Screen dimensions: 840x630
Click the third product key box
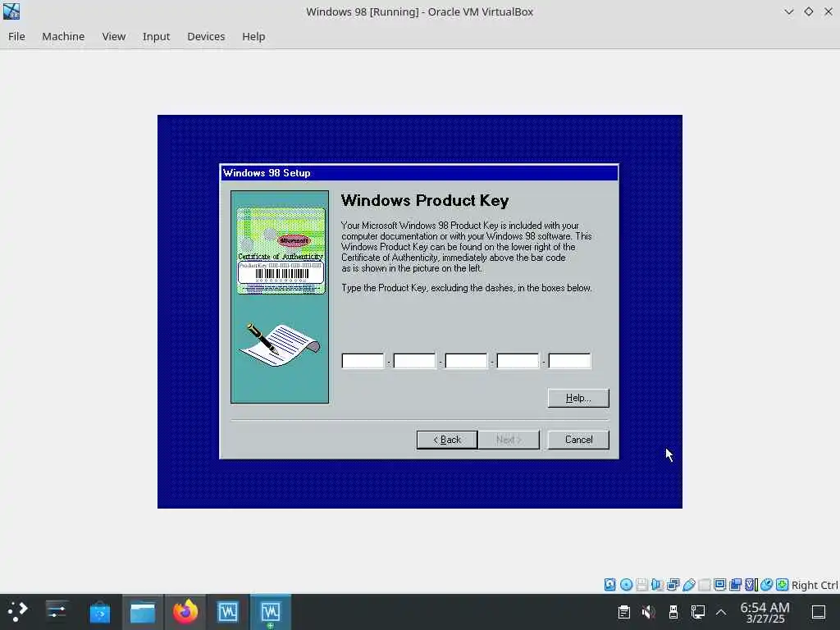pyautogui.click(x=466, y=361)
